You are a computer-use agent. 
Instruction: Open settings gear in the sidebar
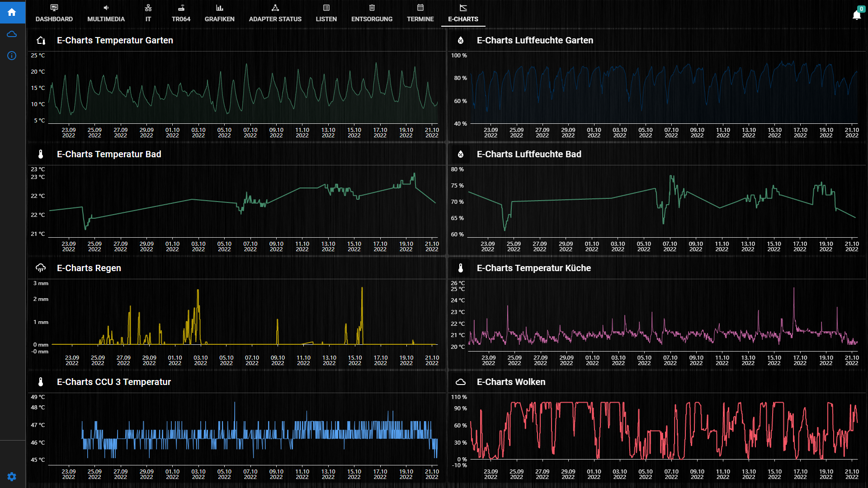12,477
